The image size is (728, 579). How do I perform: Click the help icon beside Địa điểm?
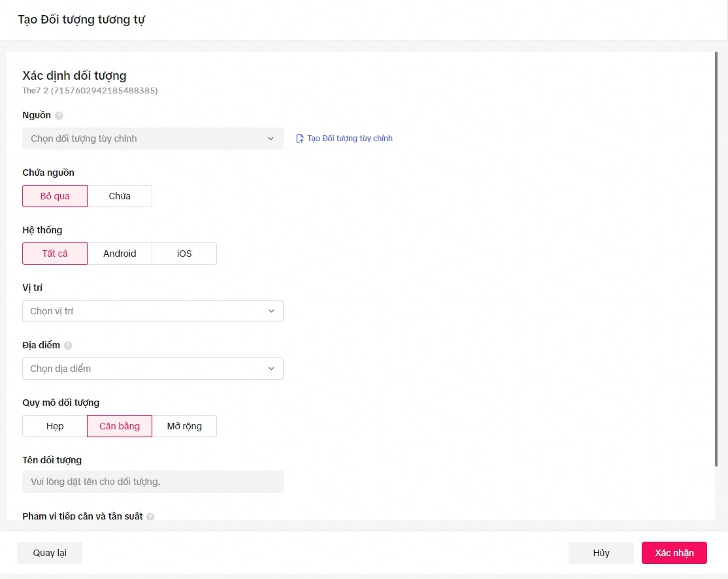coord(68,346)
